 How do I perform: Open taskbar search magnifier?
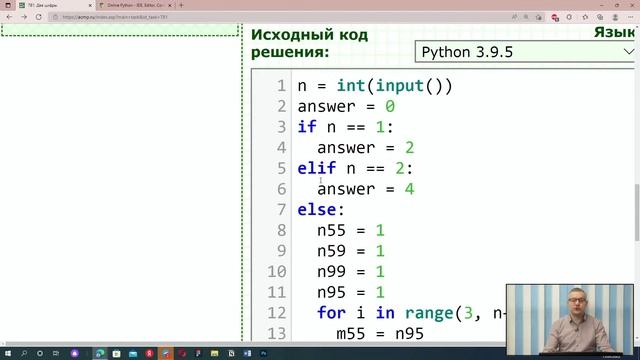24,353
